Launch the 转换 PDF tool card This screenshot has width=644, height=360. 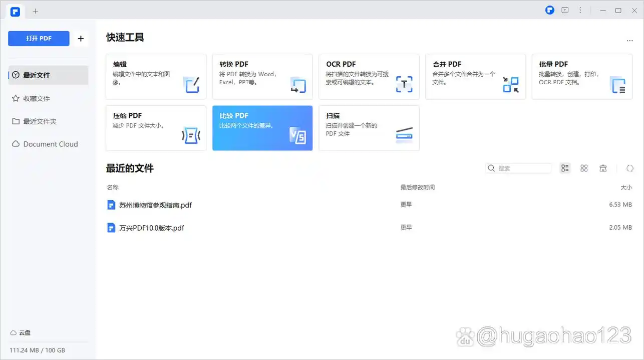(x=262, y=76)
